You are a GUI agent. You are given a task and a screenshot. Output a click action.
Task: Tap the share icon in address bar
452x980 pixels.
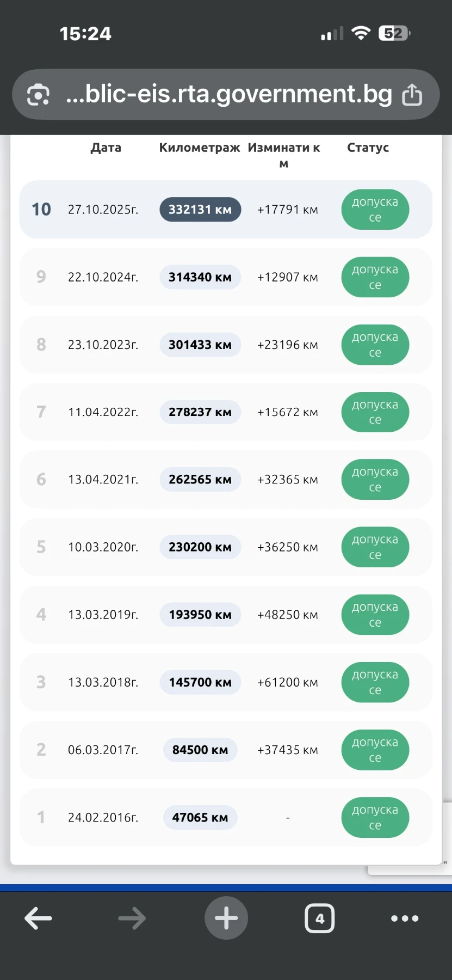click(412, 95)
